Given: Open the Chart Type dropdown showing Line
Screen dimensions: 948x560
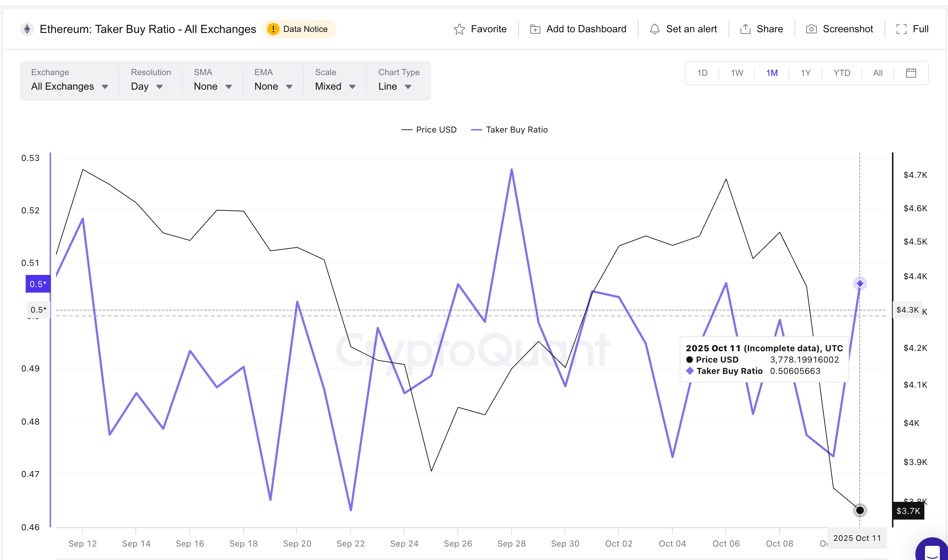Looking at the screenshot, I should point(394,86).
